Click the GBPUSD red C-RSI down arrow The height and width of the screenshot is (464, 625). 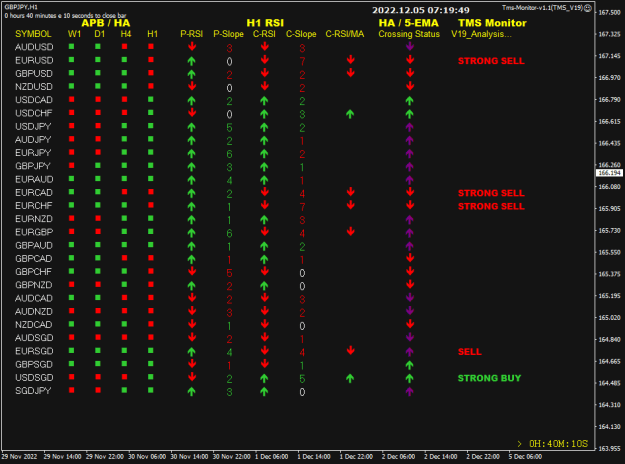pos(264,73)
